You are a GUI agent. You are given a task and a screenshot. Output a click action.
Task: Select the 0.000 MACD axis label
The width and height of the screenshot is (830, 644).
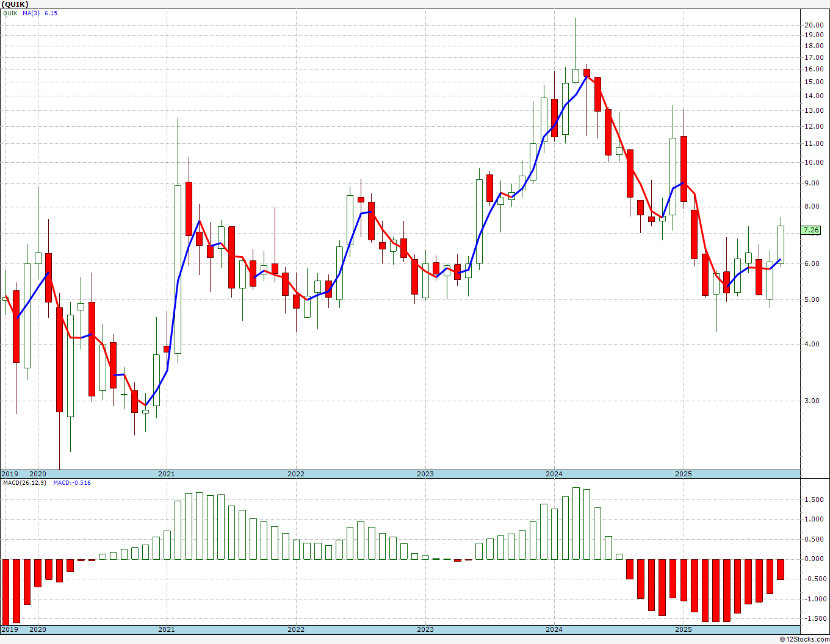point(814,559)
